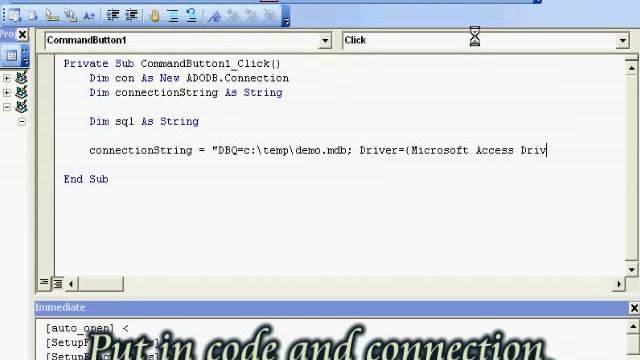Click the horizontal scrollbar thumb
Image resolution: width=640 pixels, height=360 pixels.
pyautogui.click(x=100, y=284)
